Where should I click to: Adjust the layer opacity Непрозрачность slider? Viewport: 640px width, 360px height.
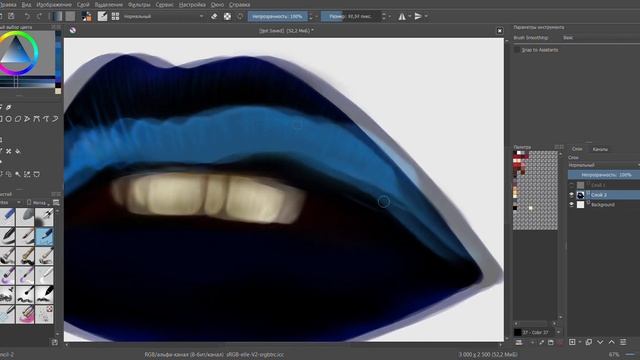pyautogui.click(x=604, y=175)
